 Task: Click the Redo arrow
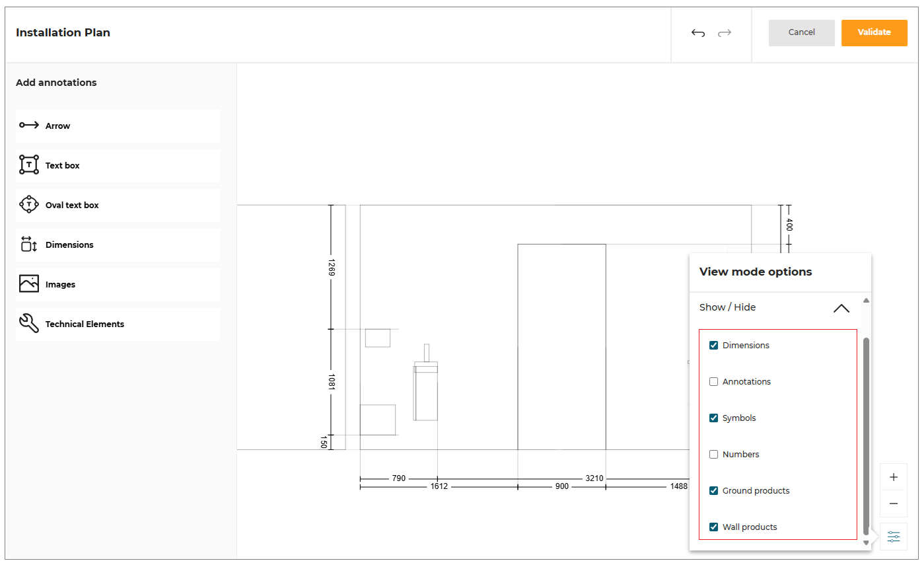[x=725, y=32]
